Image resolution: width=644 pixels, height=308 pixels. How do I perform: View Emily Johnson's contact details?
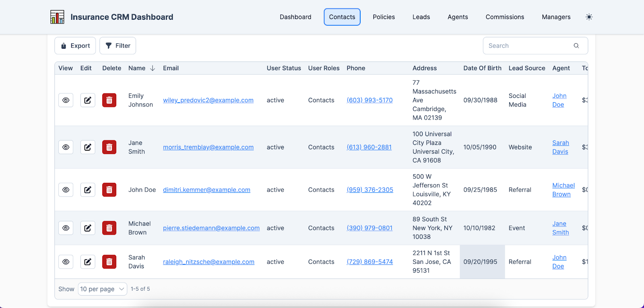click(66, 100)
